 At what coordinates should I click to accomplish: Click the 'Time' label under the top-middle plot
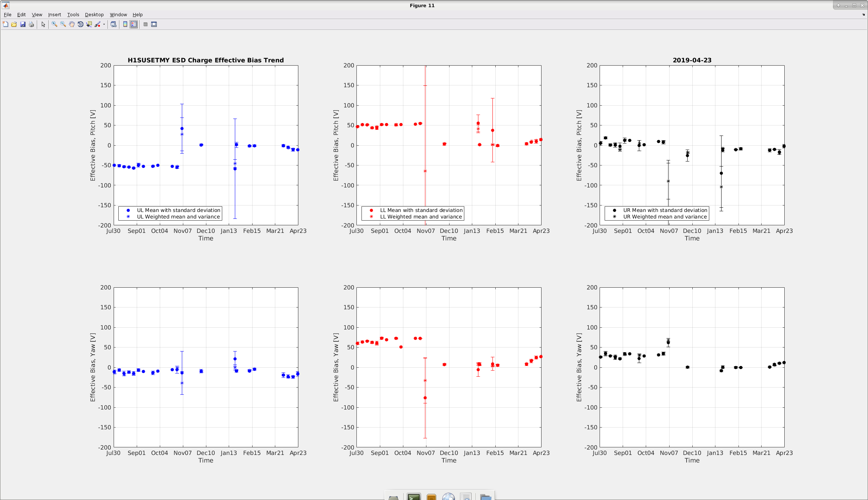tap(449, 238)
